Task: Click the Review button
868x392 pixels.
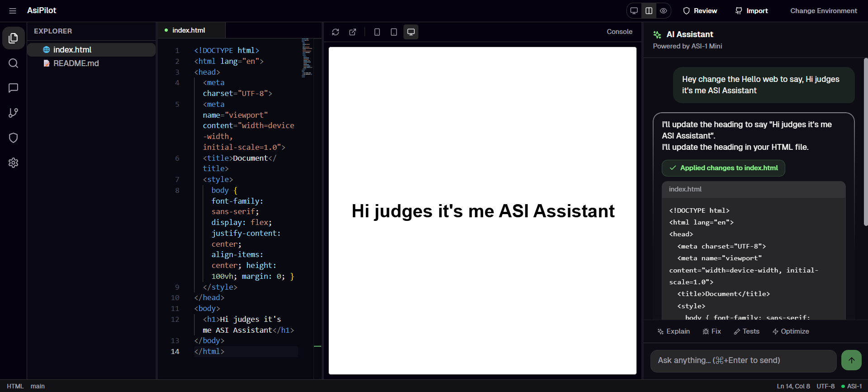Action: [700, 11]
